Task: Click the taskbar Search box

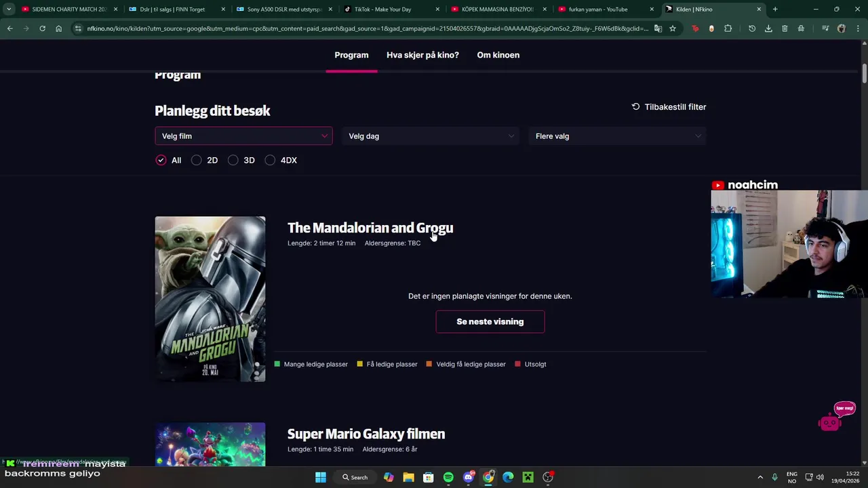Action: click(x=355, y=477)
